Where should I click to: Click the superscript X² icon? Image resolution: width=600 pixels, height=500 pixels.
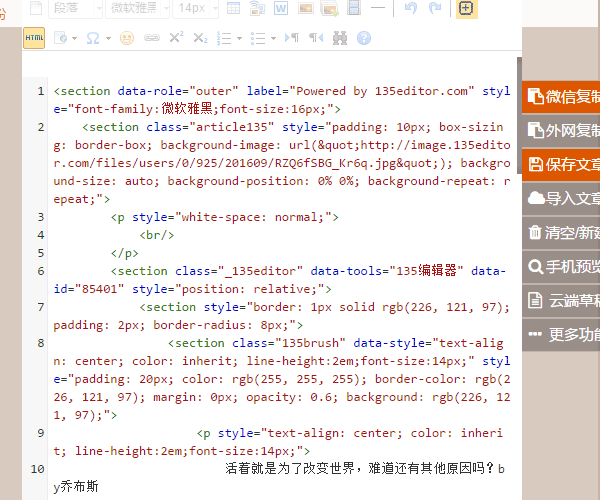tap(176, 38)
